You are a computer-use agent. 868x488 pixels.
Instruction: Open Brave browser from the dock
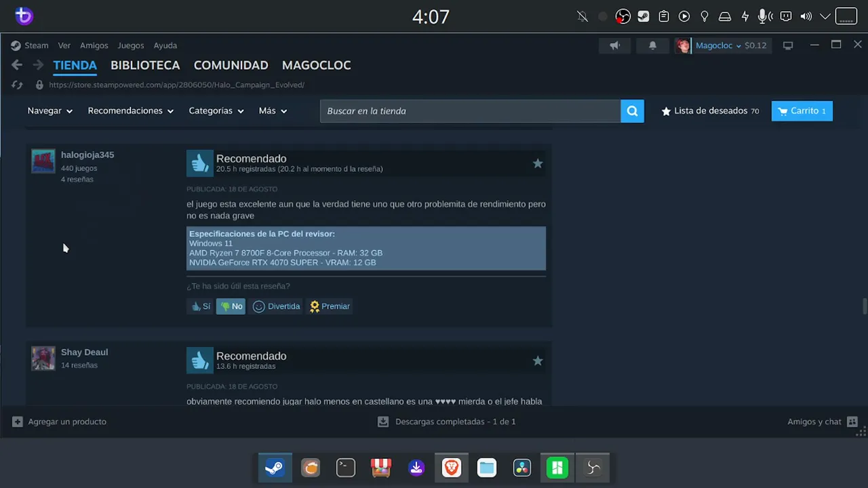(x=452, y=468)
